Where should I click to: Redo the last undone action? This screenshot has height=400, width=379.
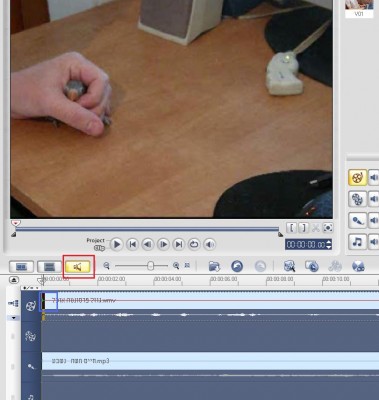(260, 266)
